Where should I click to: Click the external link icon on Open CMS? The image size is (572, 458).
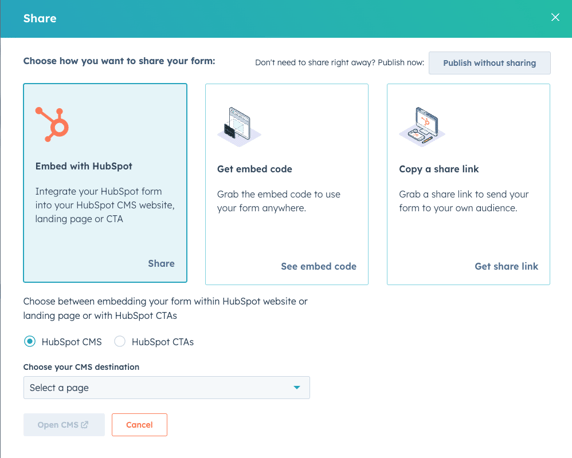coord(85,424)
